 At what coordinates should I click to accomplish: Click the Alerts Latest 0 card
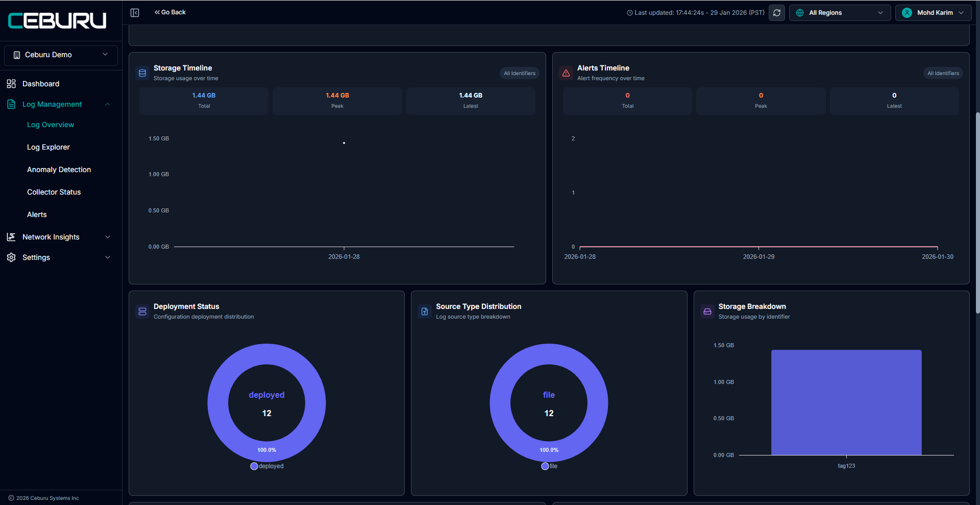pos(894,101)
